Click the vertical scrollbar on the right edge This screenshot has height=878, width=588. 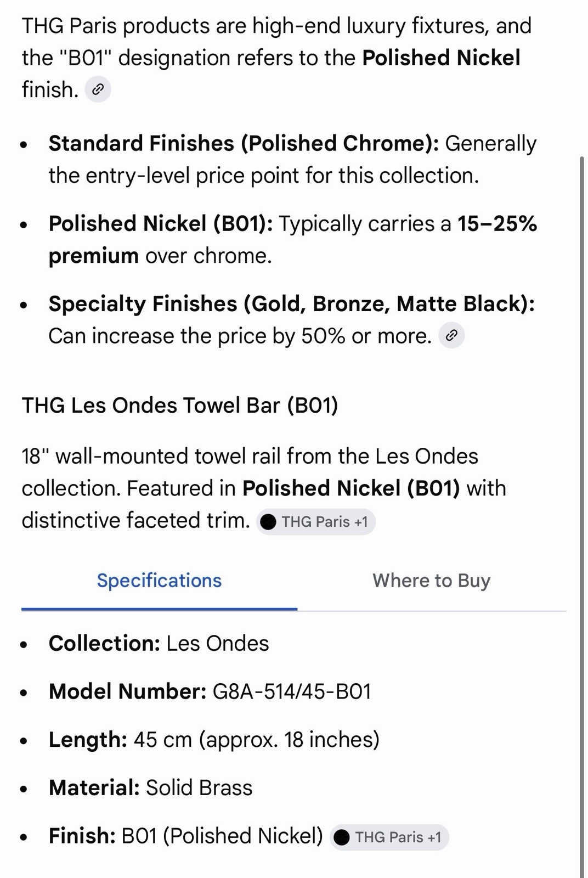pyautogui.click(x=583, y=516)
